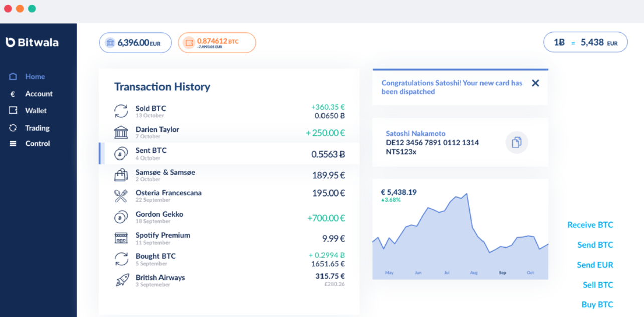Click the bank icon beside Darien Taylor
The width and height of the screenshot is (644, 317).
click(x=121, y=132)
